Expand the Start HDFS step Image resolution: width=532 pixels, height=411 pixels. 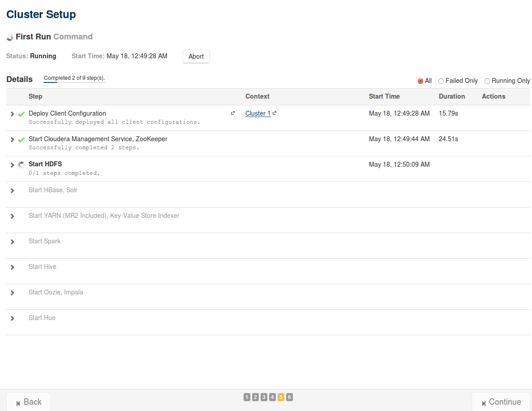point(13,165)
